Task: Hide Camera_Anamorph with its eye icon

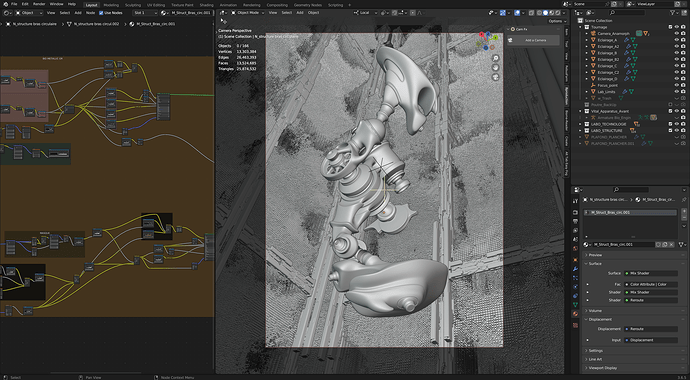Action: click(677, 33)
